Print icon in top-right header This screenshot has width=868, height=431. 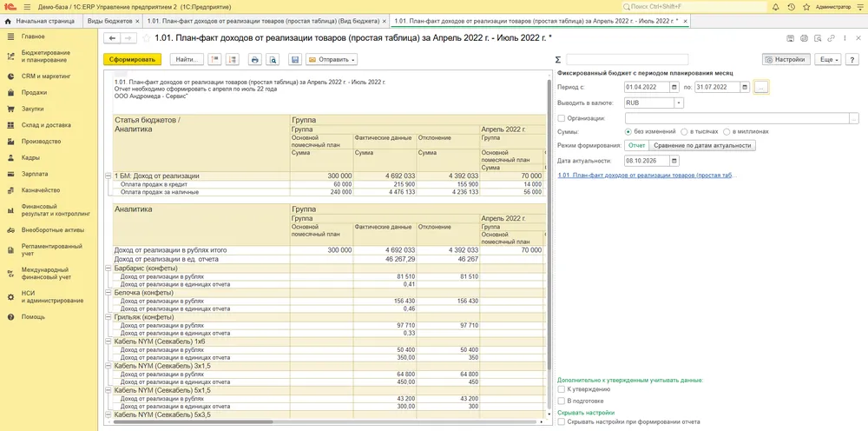(x=804, y=38)
